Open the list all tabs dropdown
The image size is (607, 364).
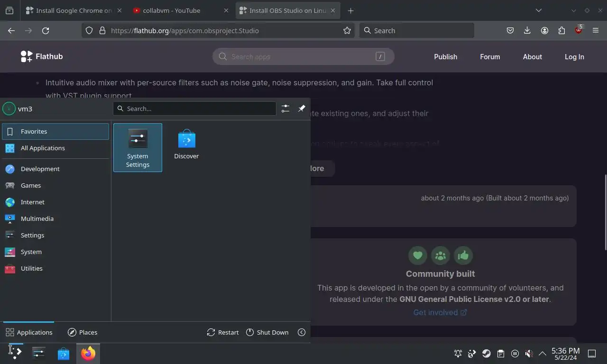539,10
